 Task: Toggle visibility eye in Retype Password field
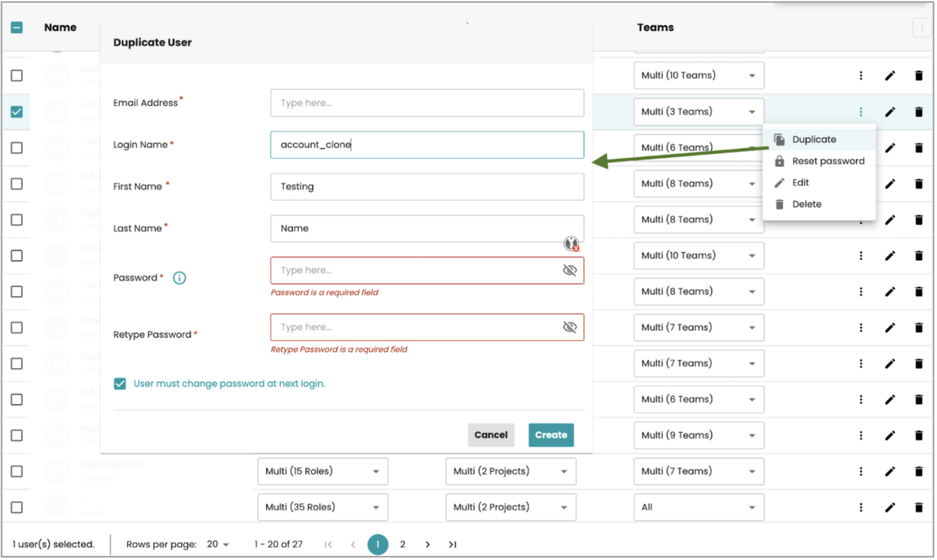pos(569,327)
